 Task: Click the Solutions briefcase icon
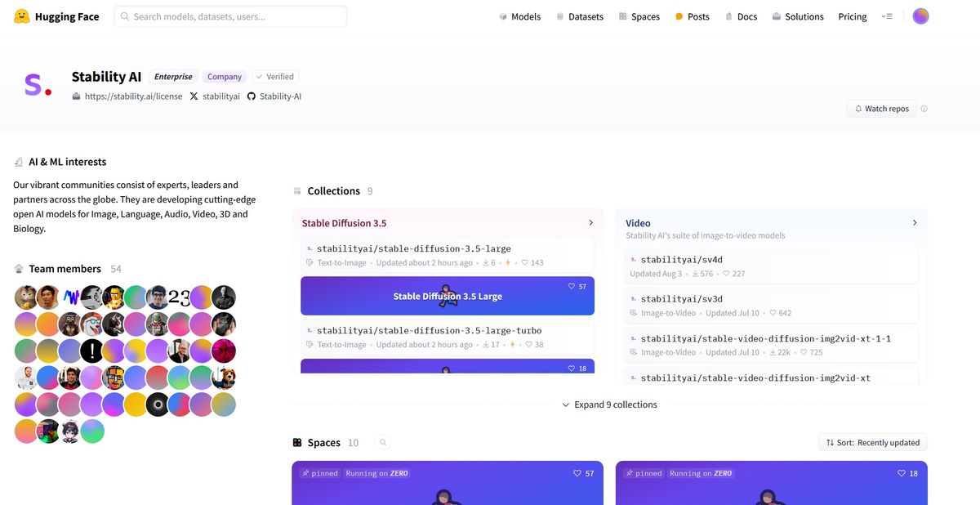(775, 16)
